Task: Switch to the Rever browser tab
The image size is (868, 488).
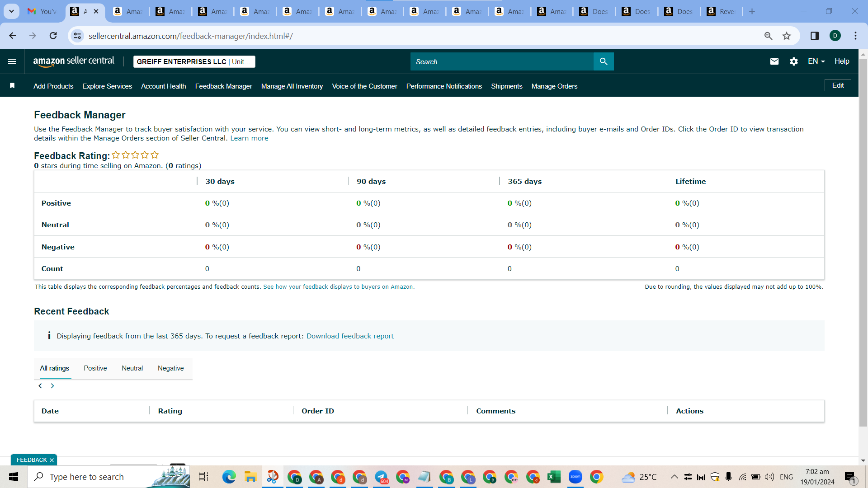Action: click(722, 11)
